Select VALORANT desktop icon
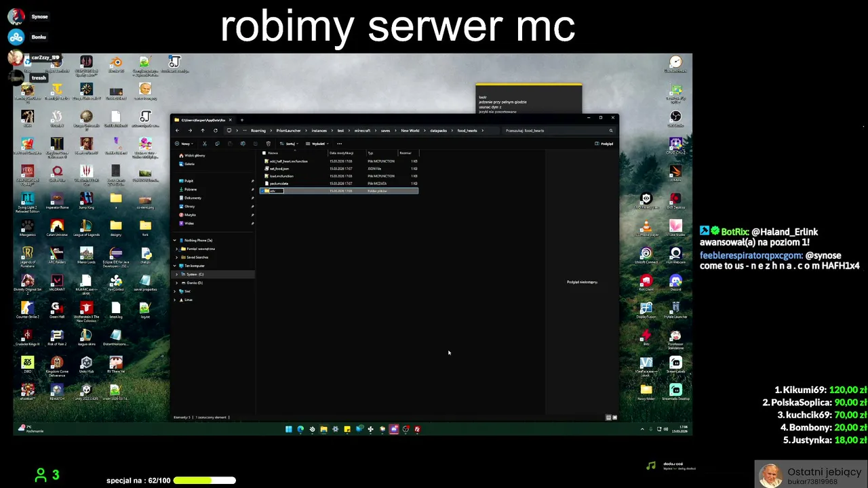 coord(57,283)
